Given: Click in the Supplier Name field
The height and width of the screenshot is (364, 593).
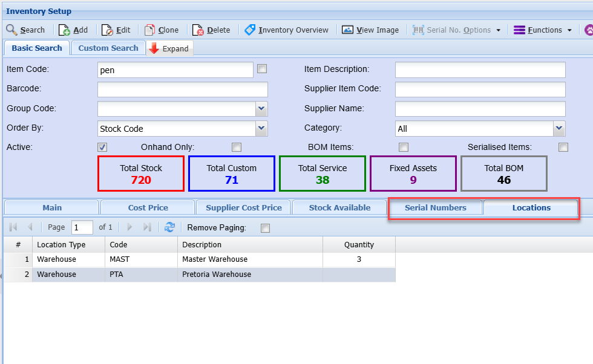Looking at the screenshot, I should pyautogui.click(x=480, y=109).
